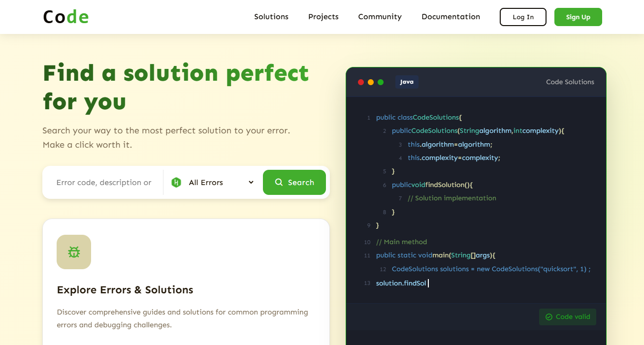Click the red dot in code window

pyautogui.click(x=361, y=82)
